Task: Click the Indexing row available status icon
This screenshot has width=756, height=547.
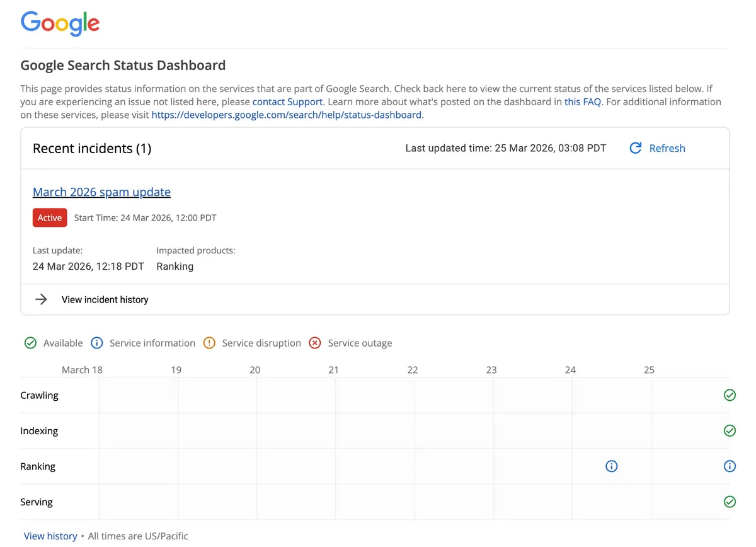Action: click(730, 430)
